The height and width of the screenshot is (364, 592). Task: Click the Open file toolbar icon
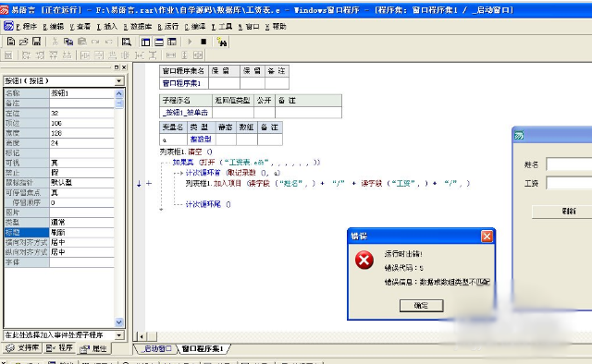pyautogui.click(x=24, y=42)
